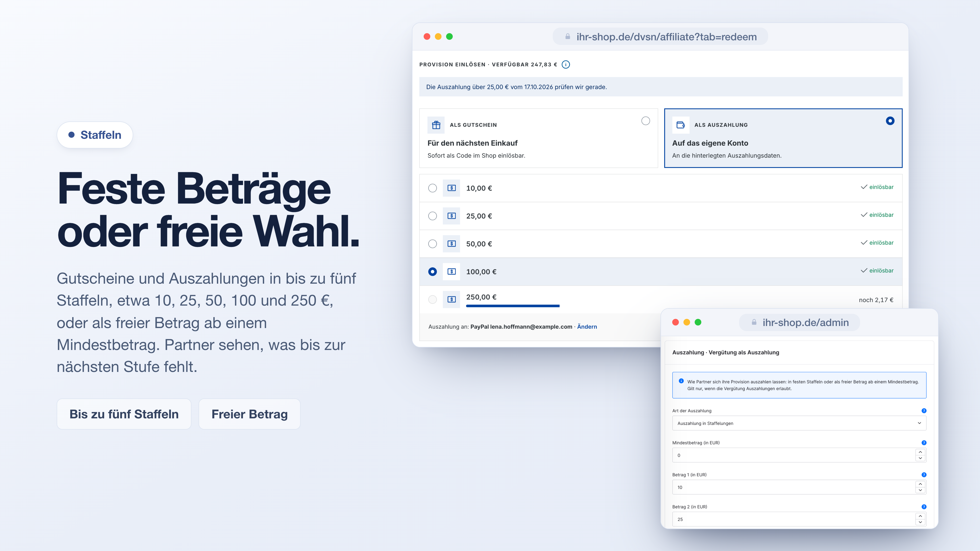Image resolution: width=980 pixels, height=551 pixels.
Task: Click the lock icon in the admin window URL bar
Action: point(754,322)
